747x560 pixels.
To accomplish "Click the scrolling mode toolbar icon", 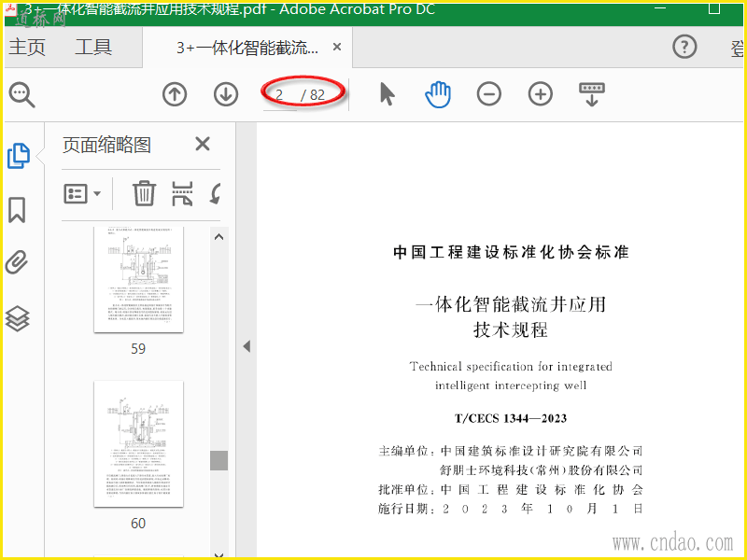I will click(592, 94).
